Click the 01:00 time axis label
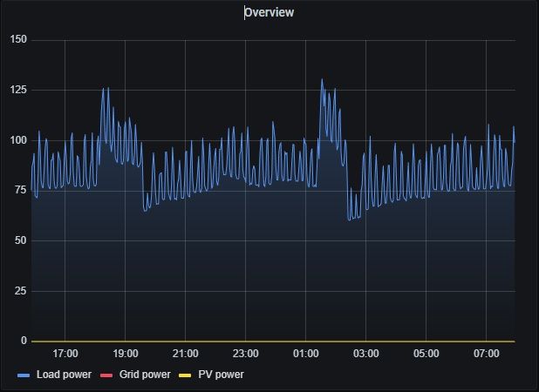This screenshot has width=539, height=392. [305, 353]
